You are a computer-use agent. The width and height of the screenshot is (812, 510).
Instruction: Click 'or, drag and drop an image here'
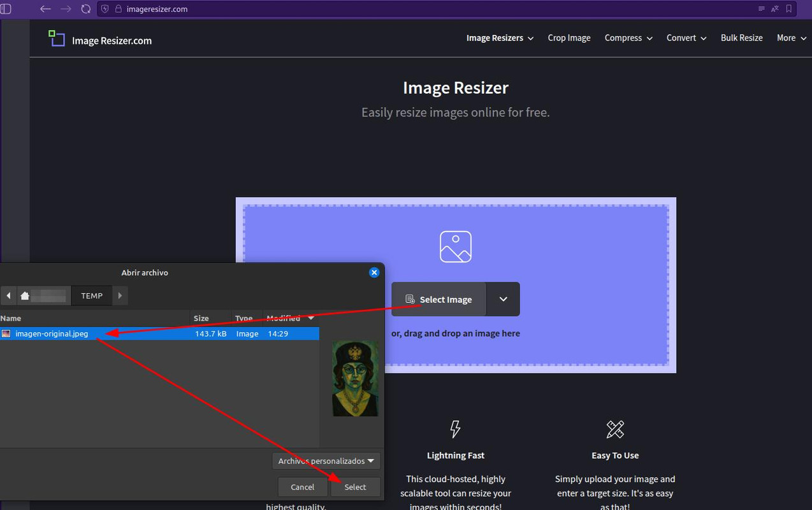(x=456, y=333)
